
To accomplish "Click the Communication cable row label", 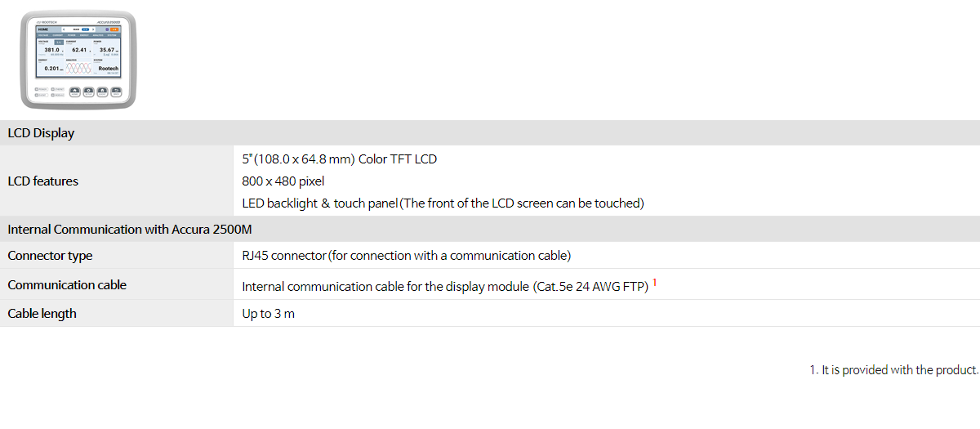I will pyautogui.click(x=67, y=285).
